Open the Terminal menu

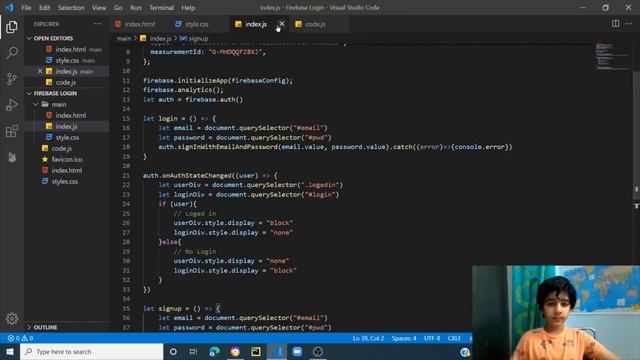click(x=161, y=7)
